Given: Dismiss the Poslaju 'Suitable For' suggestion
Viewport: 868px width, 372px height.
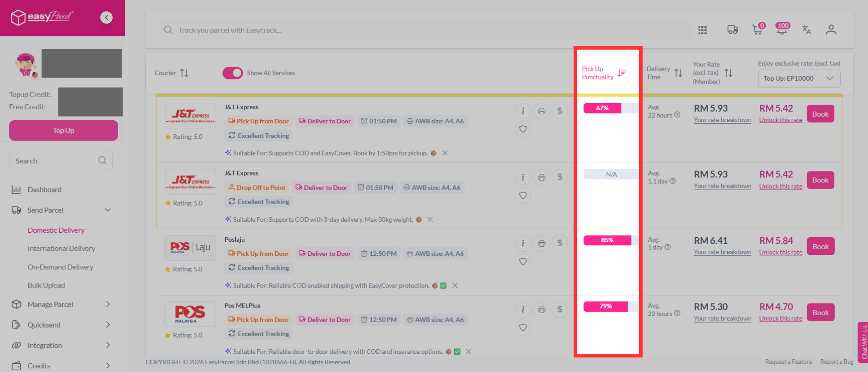Looking at the screenshot, I should click(x=455, y=285).
